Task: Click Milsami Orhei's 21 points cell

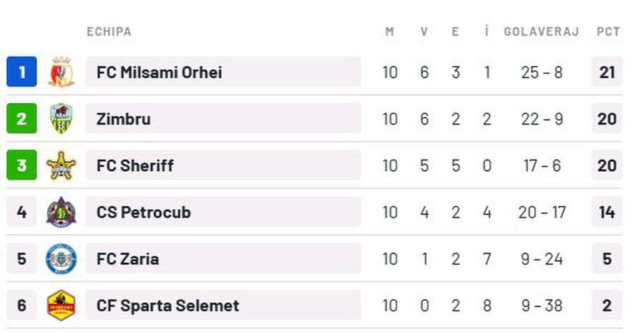Action: point(607,72)
